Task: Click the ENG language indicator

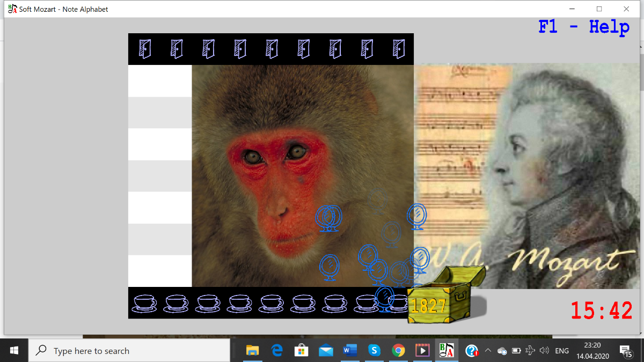Action: tap(562, 351)
